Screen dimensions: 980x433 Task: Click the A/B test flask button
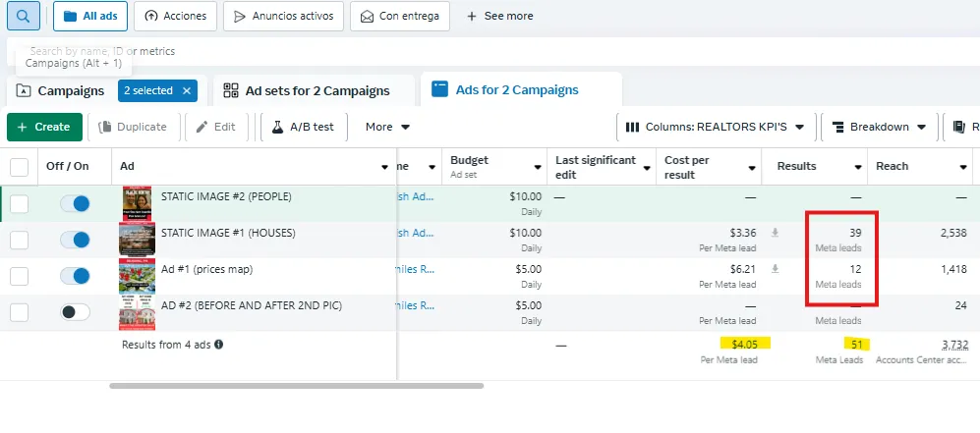(x=304, y=127)
